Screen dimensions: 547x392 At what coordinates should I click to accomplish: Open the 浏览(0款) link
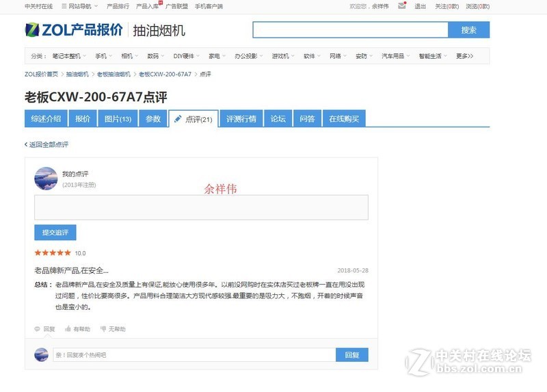[477, 6]
